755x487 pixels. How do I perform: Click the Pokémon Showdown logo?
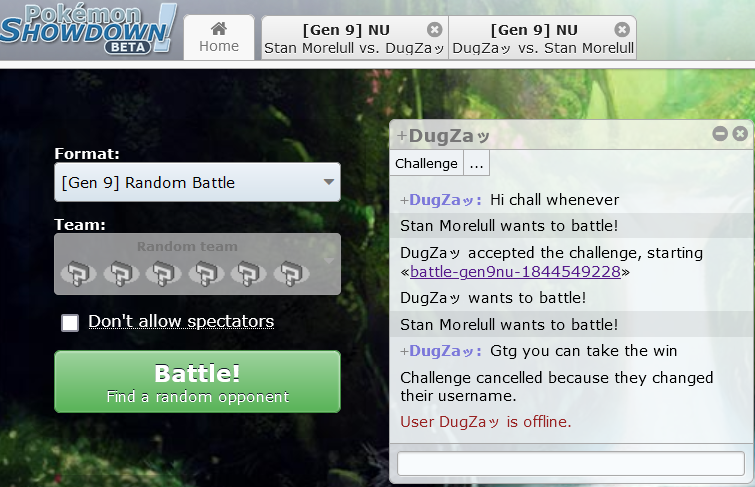tap(88, 28)
